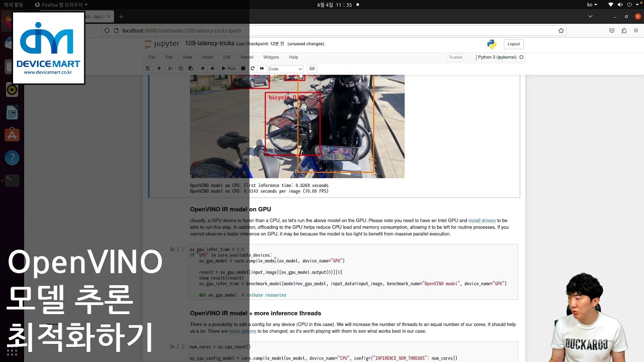Open the Help menu
This screenshot has width=644, height=362.
click(x=293, y=57)
